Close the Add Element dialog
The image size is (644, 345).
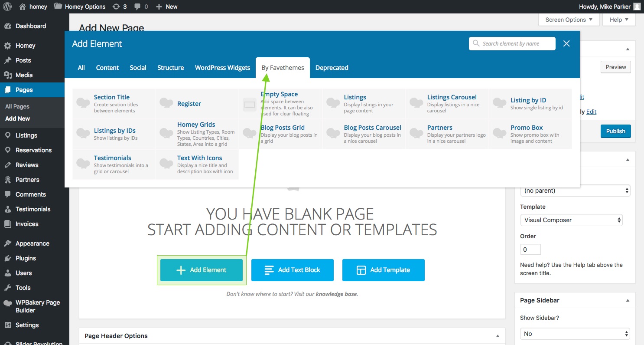[566, 43]
